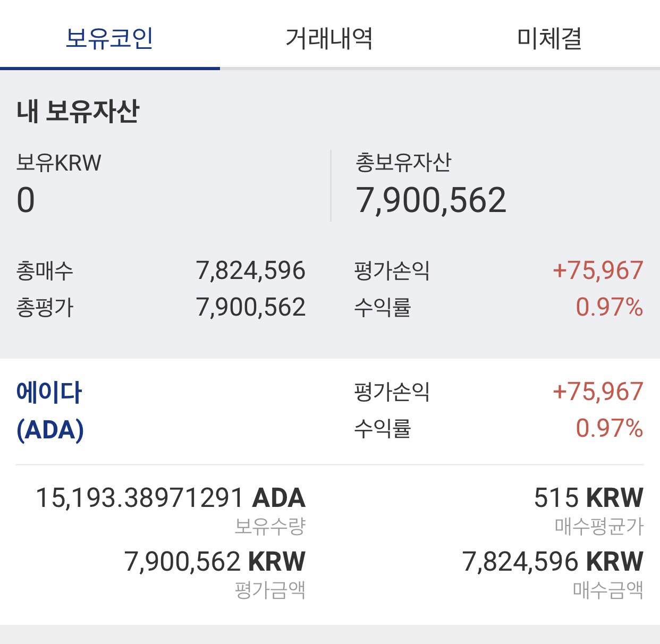The height and width of the screenshot is (644, 660).
Task: Click the 총매수 amount 7,824,596
Action: click(250, 271)
